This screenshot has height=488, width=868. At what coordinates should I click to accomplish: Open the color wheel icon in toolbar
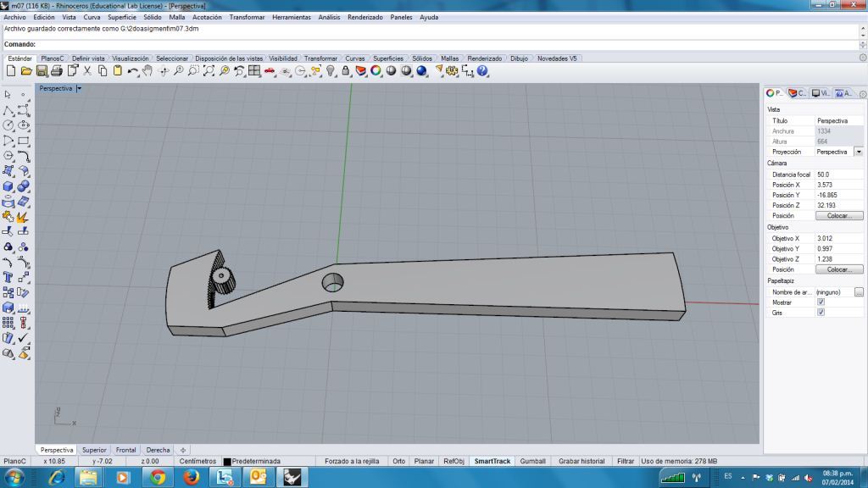[376, 71]
